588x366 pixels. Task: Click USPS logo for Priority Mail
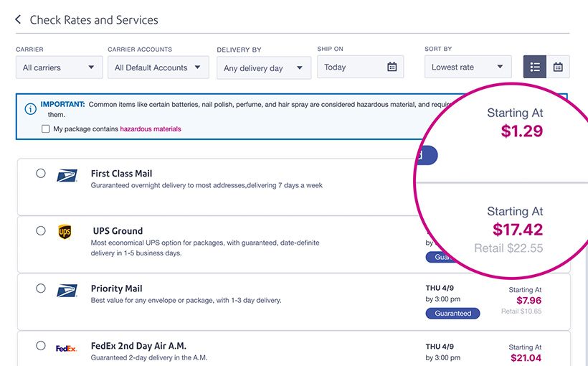[67, 289]
